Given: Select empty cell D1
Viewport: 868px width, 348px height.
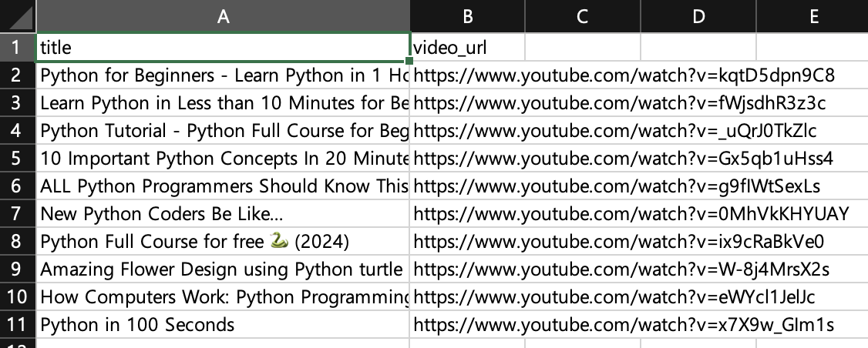Looking at the screenshot, I should click(698, 47).
